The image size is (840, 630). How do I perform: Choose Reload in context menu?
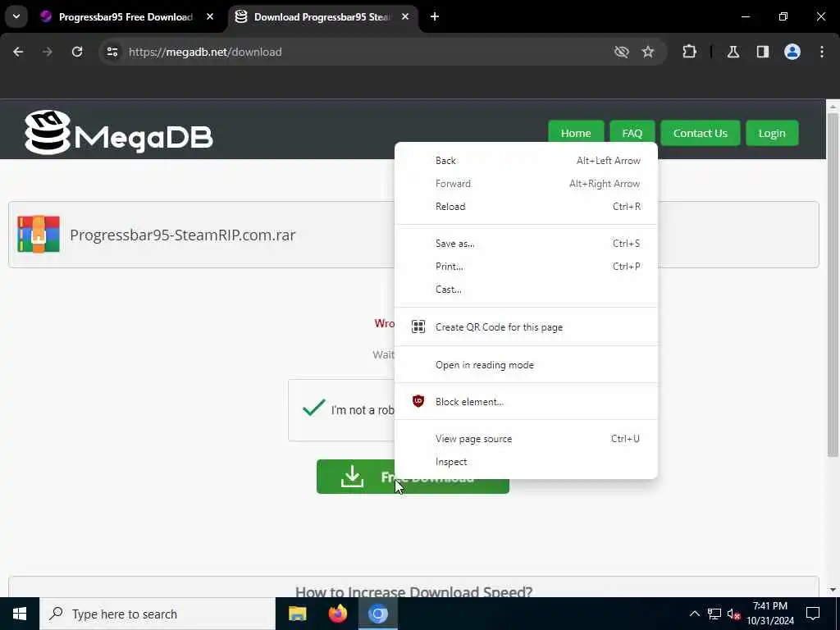526,207
